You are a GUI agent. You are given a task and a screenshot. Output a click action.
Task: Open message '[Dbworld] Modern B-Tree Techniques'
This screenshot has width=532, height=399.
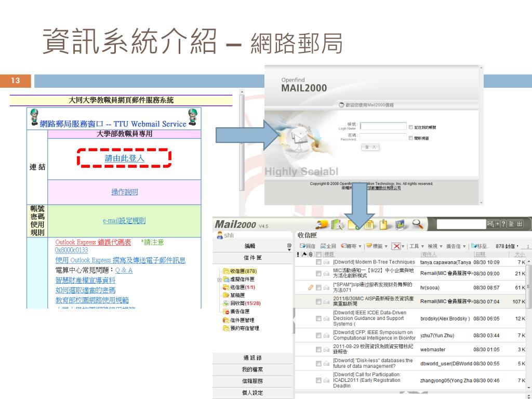pos(374,262)
